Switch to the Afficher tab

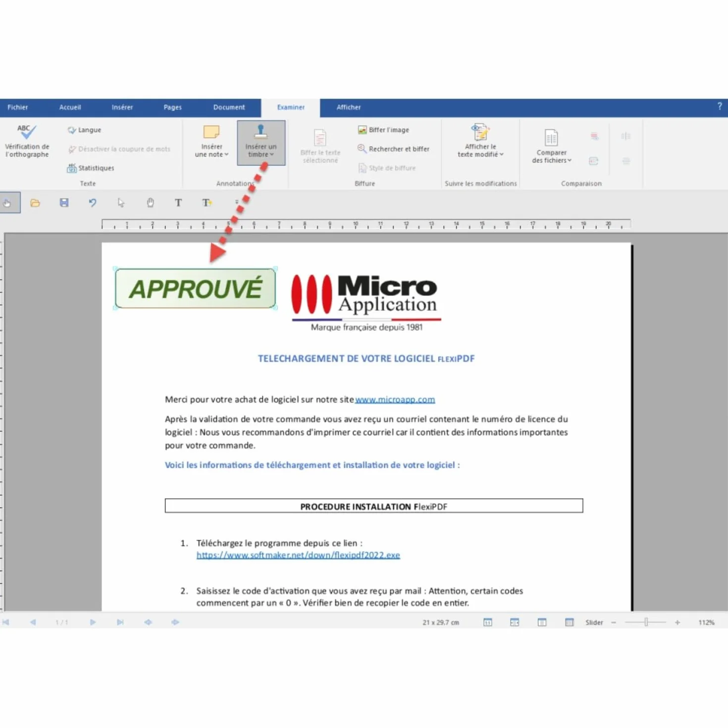[x=349, y=107]
